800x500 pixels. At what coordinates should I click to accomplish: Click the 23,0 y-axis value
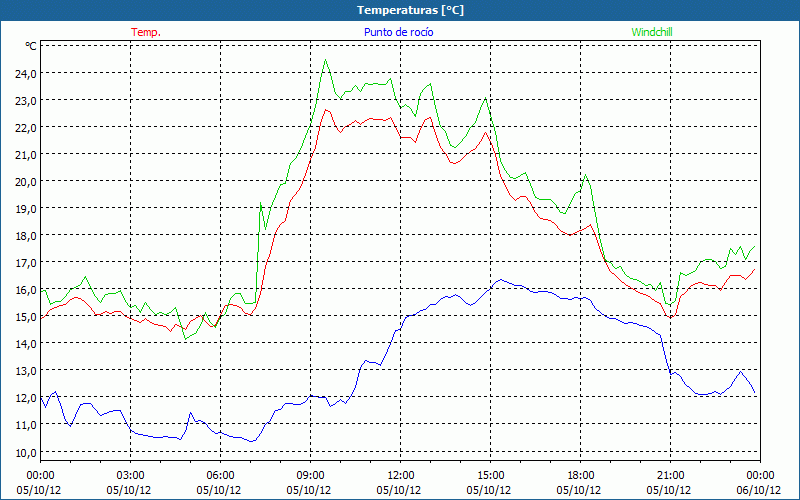coord(26,101)
